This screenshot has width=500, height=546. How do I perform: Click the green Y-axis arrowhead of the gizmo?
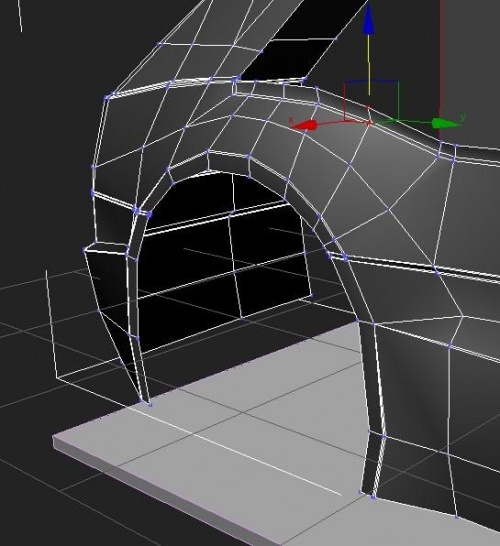pos(445,123)
